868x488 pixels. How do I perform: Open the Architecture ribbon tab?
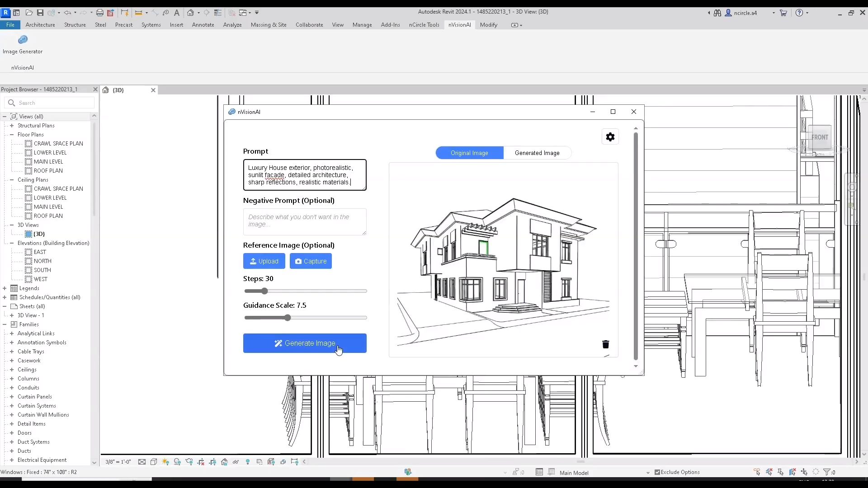click(x=40, y=25)
